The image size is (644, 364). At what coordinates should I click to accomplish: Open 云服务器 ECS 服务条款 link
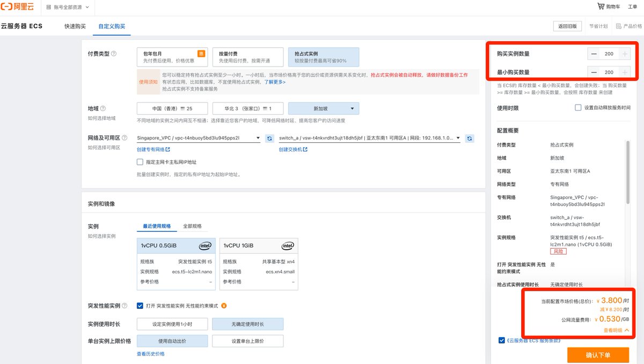click(533, 340)
